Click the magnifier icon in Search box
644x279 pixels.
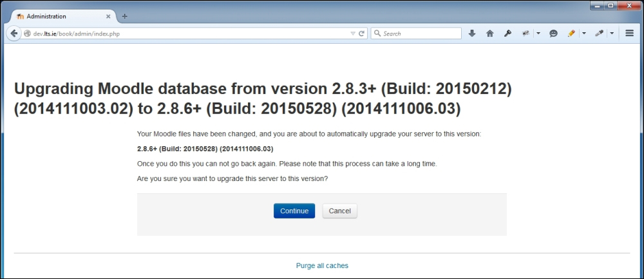377,34
